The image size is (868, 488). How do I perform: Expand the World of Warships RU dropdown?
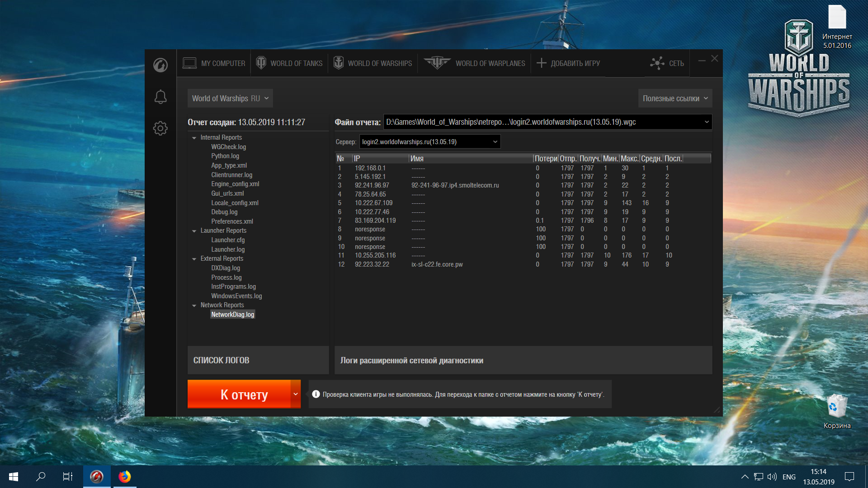point(230,99)
